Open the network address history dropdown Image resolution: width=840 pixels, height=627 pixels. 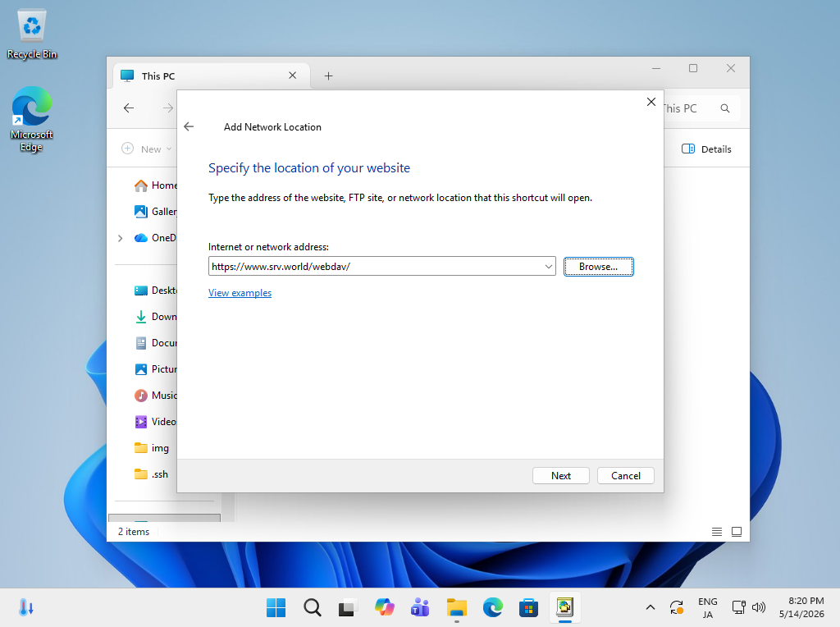coord(549,267)
